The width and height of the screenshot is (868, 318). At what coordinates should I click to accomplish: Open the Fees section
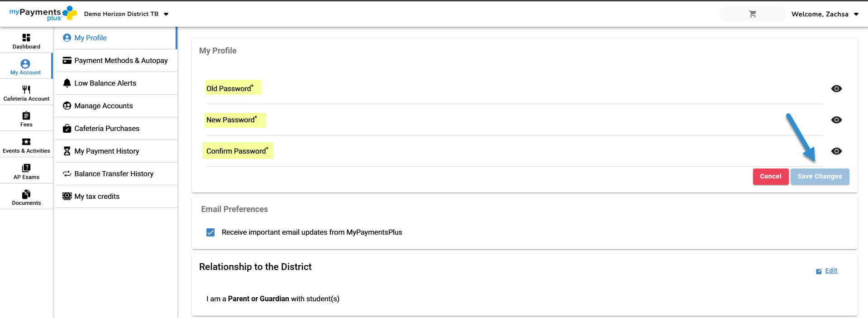(26, 119)
